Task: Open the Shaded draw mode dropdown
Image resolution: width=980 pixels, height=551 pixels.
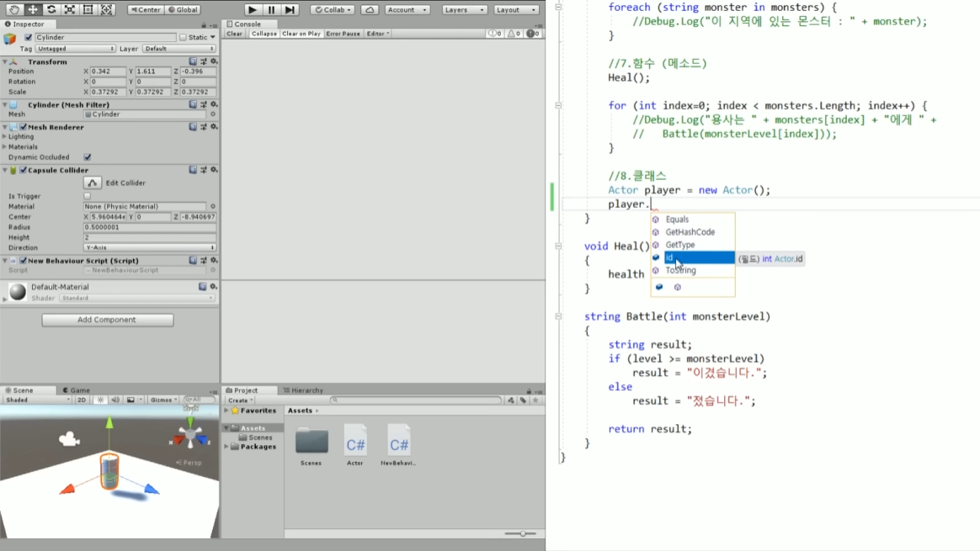Action: [x=37, y=400]
